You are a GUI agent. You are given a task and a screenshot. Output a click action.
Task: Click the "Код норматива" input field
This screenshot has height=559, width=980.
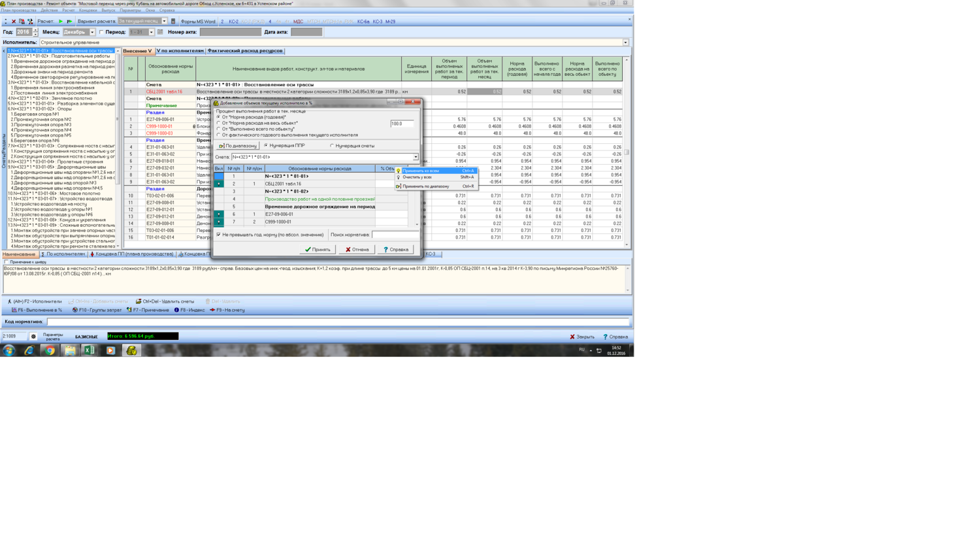pyautogui.click(x=338, y=322)
